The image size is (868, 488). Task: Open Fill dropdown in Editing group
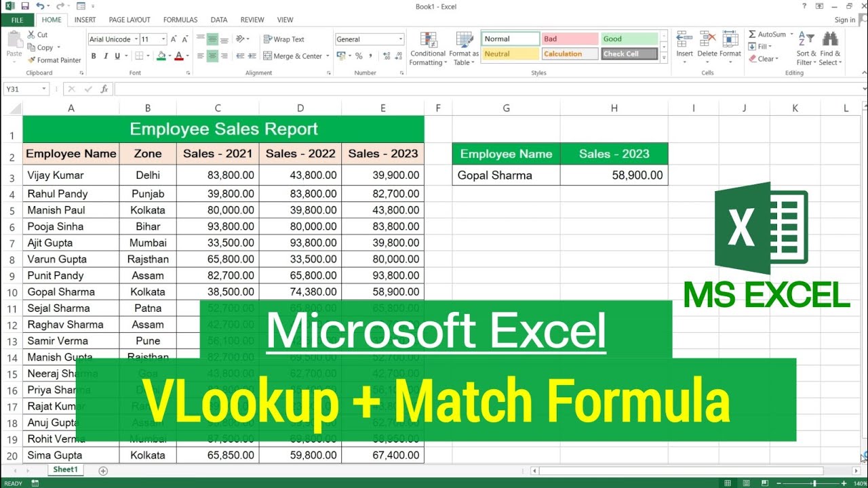click(x=760, y=47)
